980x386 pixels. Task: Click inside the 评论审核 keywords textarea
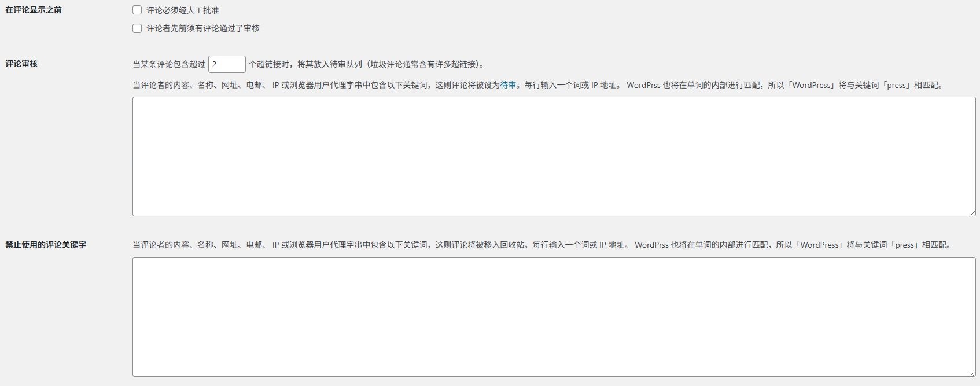coord(554,156)
